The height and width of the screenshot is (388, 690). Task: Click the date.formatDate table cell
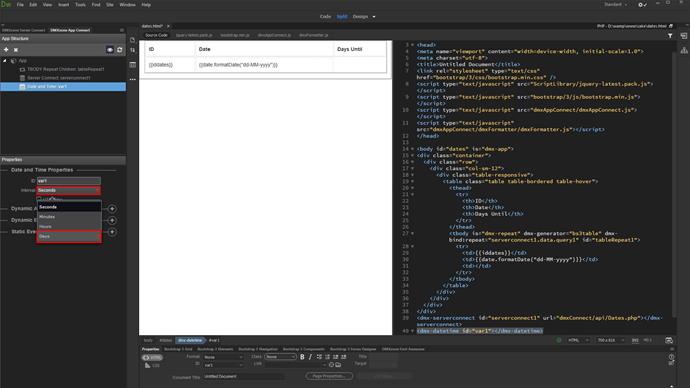(x=264, y=65)
